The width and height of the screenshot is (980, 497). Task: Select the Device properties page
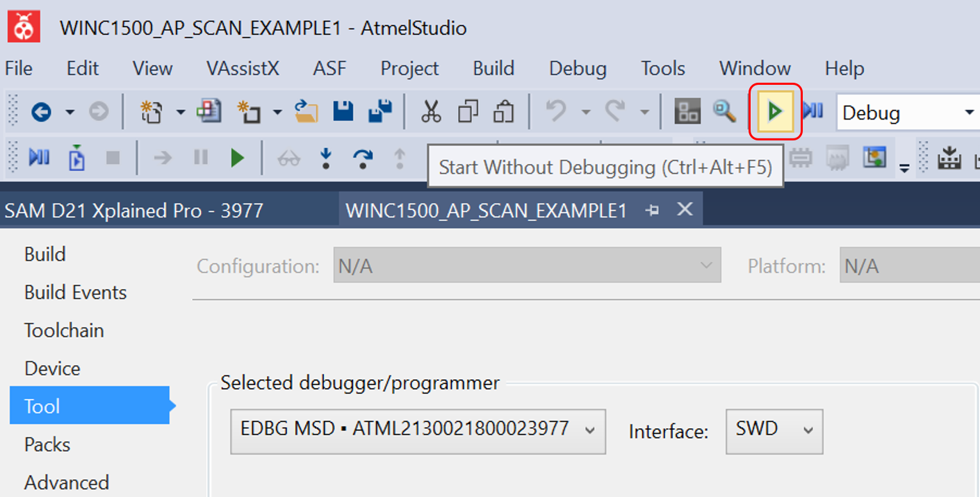(x=52, y=368)
